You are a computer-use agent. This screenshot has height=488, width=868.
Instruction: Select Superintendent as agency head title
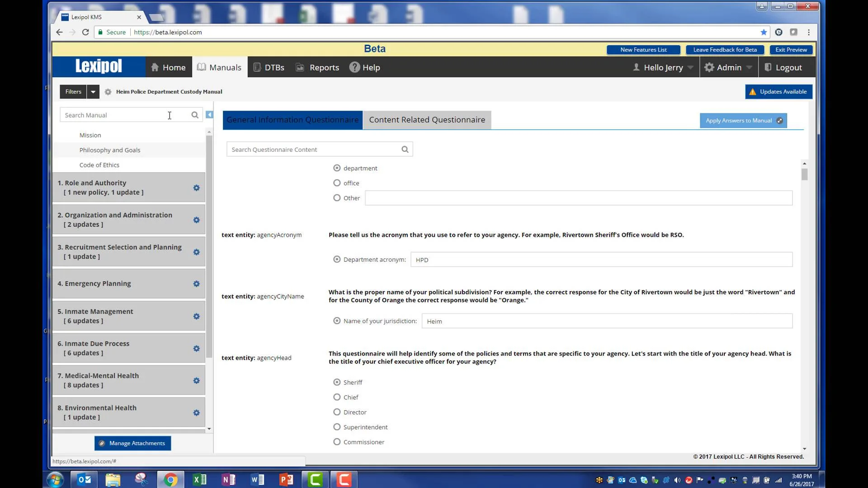(337, 427)
